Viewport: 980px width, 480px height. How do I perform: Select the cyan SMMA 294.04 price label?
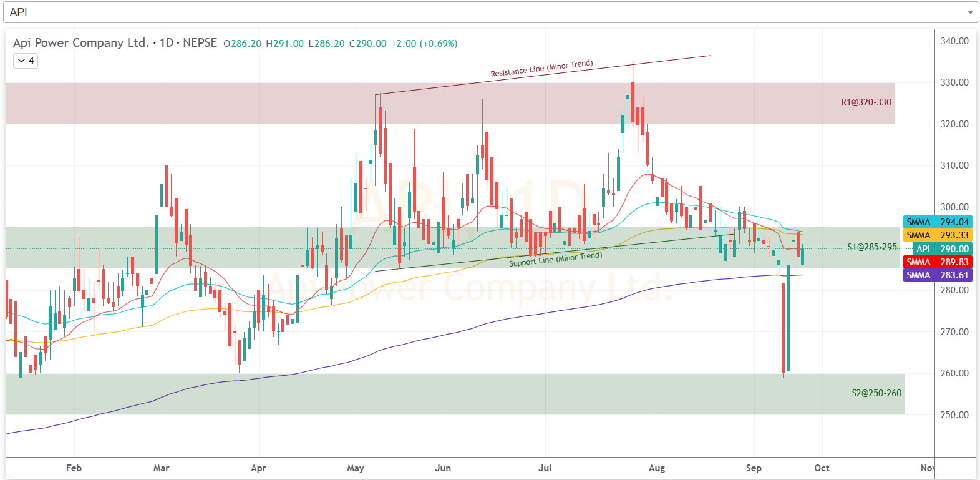(x=938, y=222)
